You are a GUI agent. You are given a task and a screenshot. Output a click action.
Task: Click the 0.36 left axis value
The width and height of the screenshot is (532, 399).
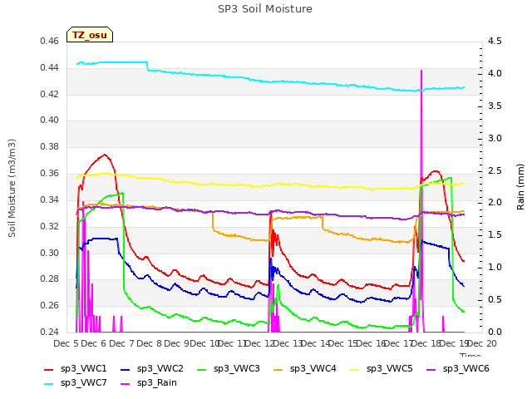point(50,174)
